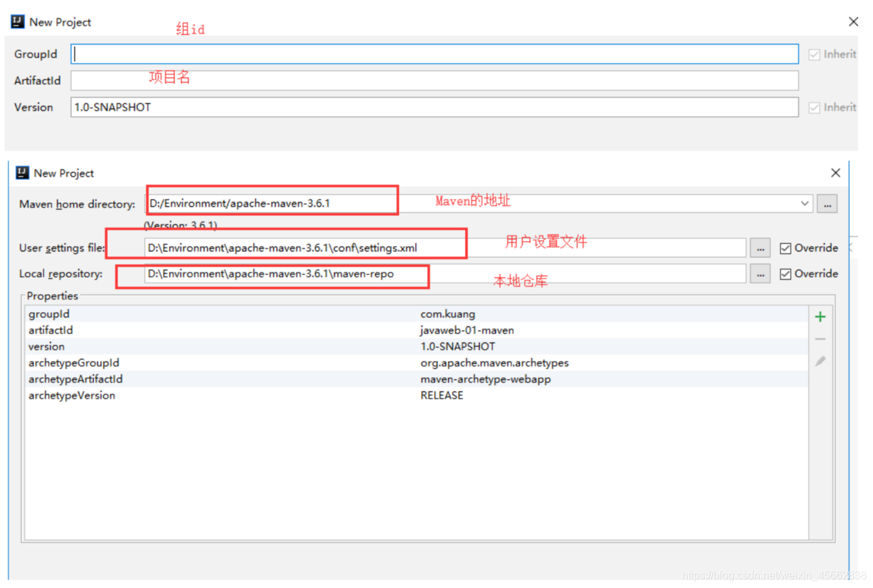This screenshot has width=873, height=588.
Task: Click the RELEASE value cell
Action: pyautogui.click(x=442, y=396)
